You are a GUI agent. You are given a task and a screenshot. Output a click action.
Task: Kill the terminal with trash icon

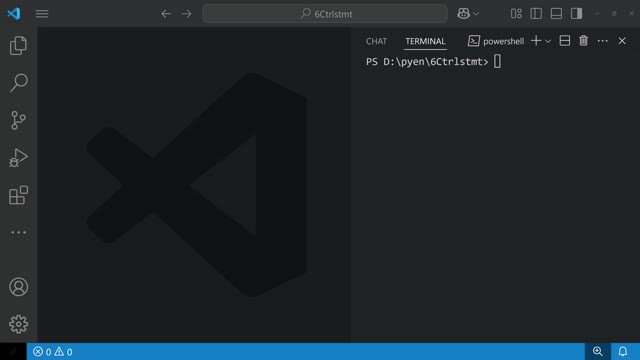coord(584,41)
